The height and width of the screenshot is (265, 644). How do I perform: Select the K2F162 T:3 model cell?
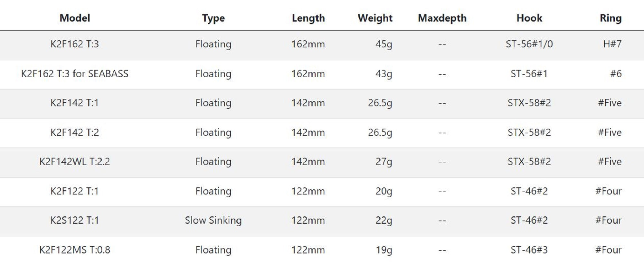pos(75,44)
